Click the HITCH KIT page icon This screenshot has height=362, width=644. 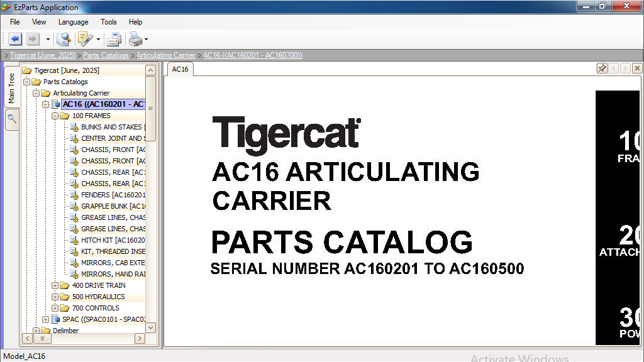click(x=74, y=240)
